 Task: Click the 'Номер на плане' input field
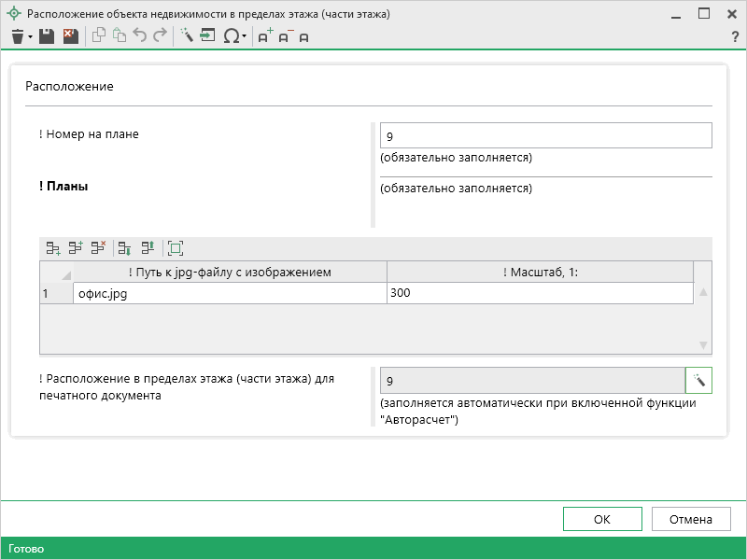pyautogui.click(x=545, y=136)
